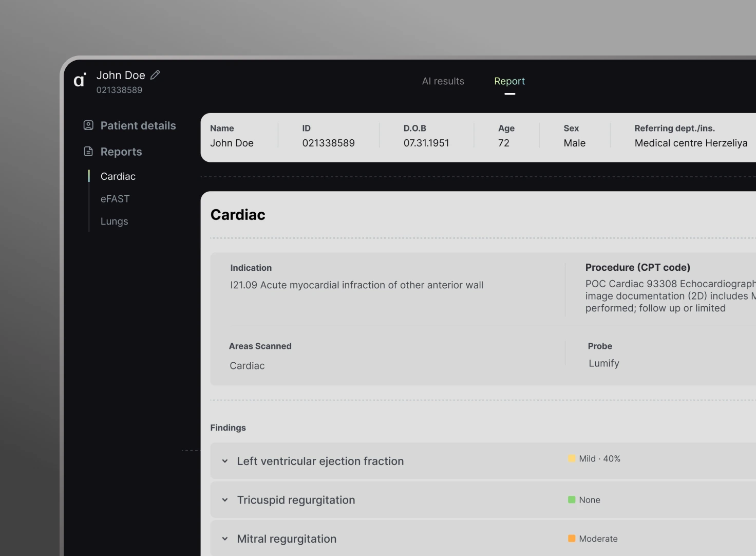Click the app logo icon
756x556 pixels.
(x=80, y=80)
